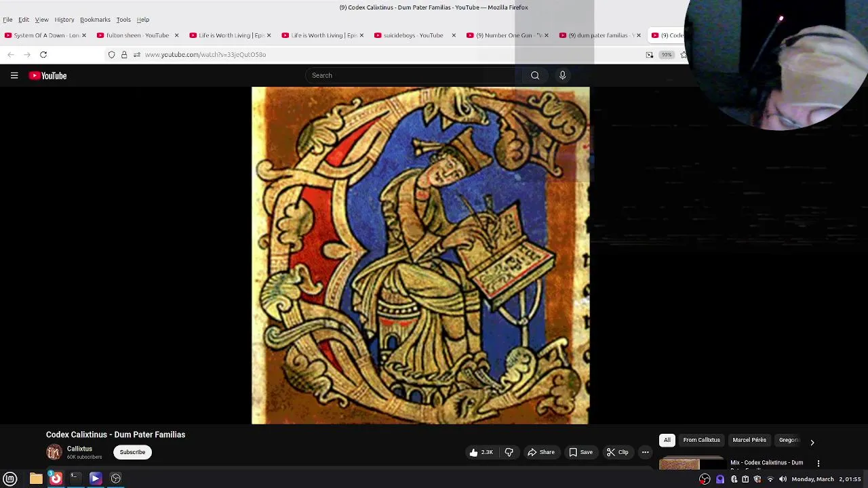The width and height of the screenshot is (868, 488).
Task: Open the Callixtus channel name link
Action: pos(79,449)
